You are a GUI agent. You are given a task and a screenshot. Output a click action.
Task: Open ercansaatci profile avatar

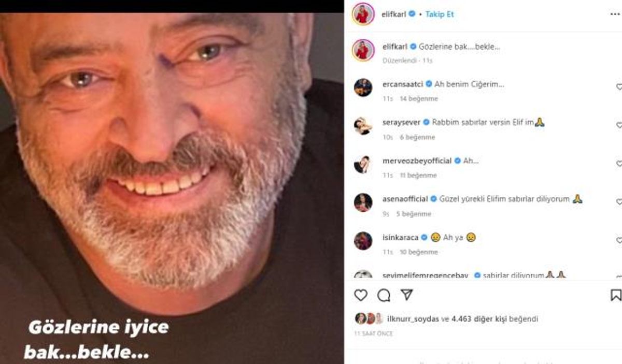tap(363, 88)
